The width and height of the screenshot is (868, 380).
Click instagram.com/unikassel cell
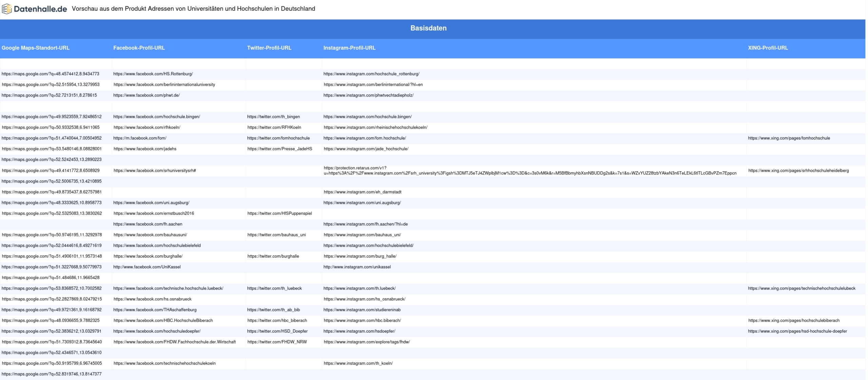pyautogui.click(x=357, y=267)
